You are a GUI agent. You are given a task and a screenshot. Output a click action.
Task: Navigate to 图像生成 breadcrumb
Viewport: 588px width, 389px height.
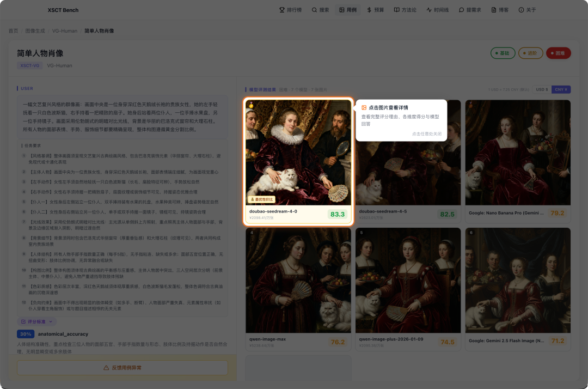[35, 31]
